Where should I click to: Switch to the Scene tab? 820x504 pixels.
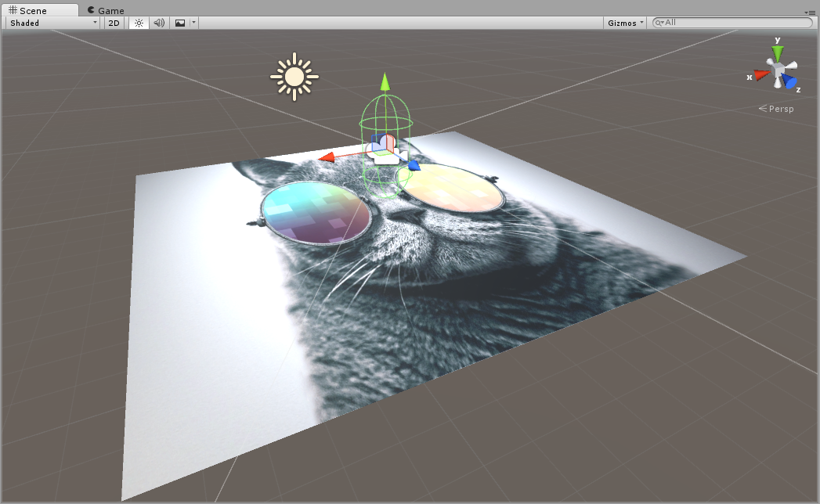39,10
